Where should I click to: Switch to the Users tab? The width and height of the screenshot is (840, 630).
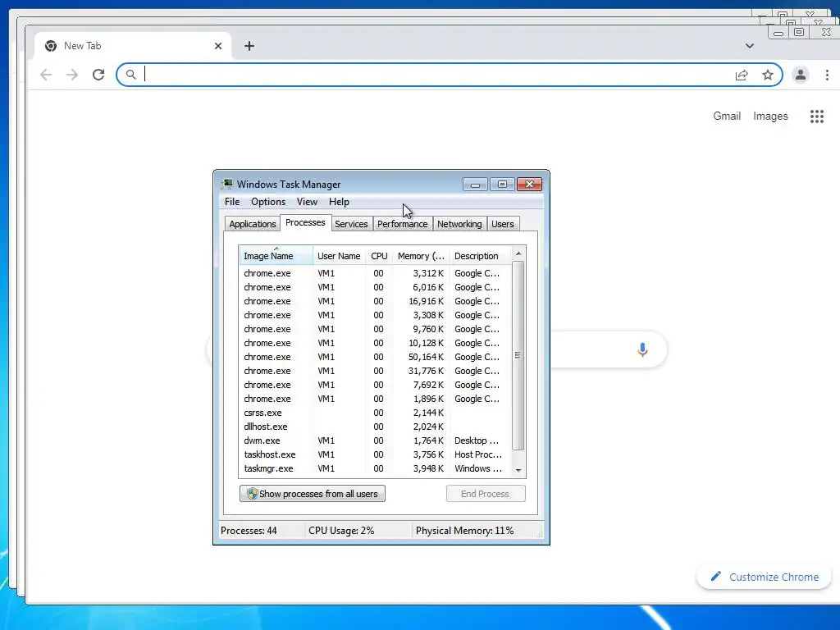(x=503, y=224)
